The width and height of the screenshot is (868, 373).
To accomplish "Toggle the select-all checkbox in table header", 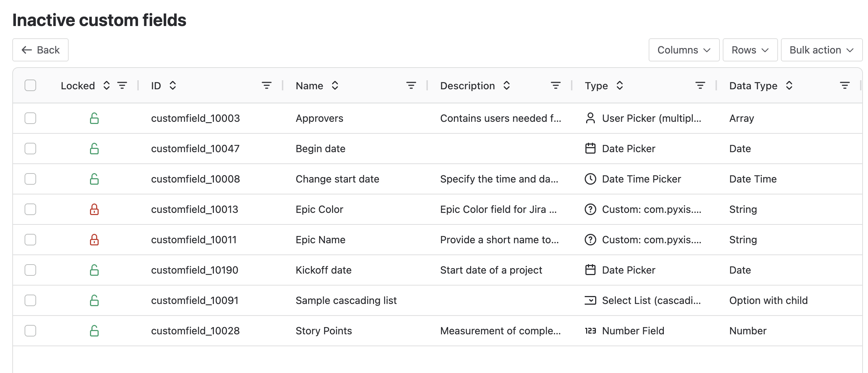I will coord(30,86).
